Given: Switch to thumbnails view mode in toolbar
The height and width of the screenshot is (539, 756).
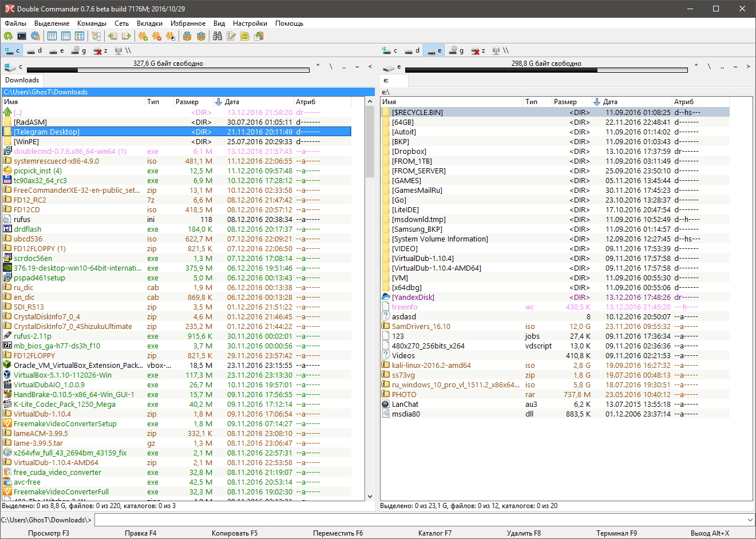Looking at the screenshot, I should tap(80, 36).
